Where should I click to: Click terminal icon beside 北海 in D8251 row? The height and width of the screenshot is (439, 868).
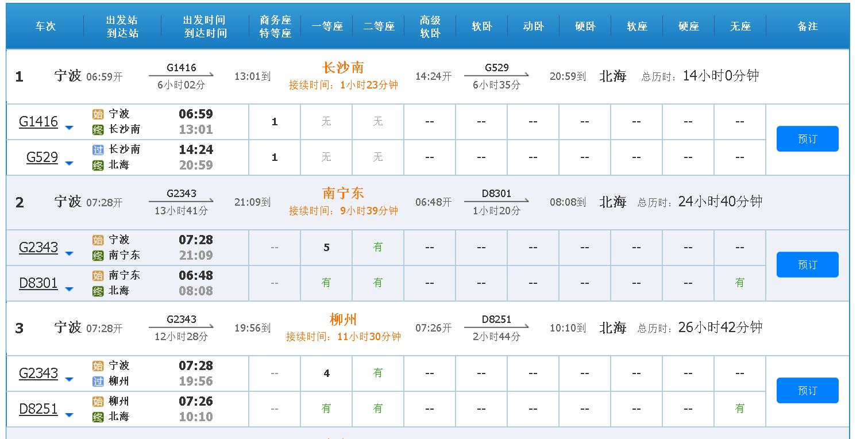[98, 417]
